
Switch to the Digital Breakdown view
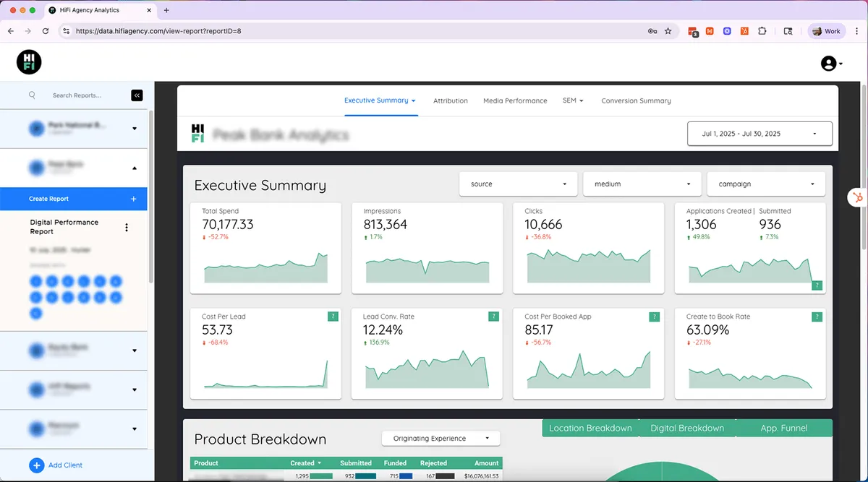(687, 428)
